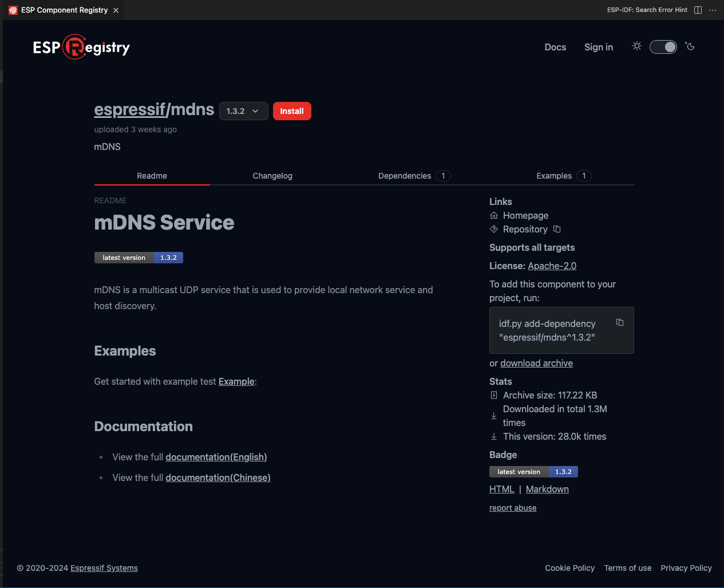The image size is (724, 588).
Task: Copy the repository URL with the copy icon
Action: click(556, 229)
